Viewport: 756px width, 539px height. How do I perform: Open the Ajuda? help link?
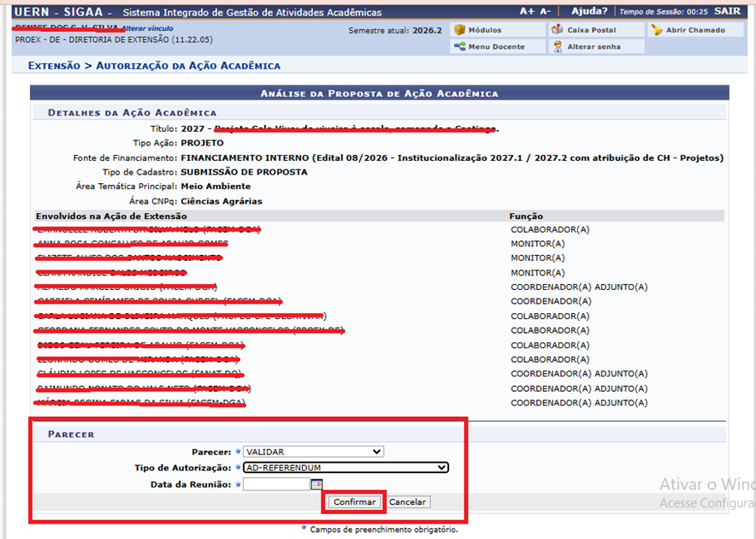[589, 11]
